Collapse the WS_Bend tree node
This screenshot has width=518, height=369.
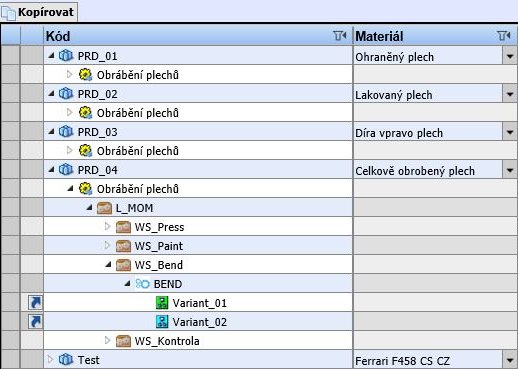click(108, 265)
